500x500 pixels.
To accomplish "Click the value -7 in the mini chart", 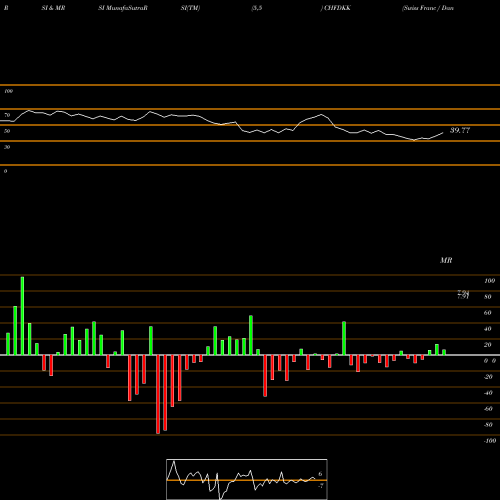I will tap(321, 486).
